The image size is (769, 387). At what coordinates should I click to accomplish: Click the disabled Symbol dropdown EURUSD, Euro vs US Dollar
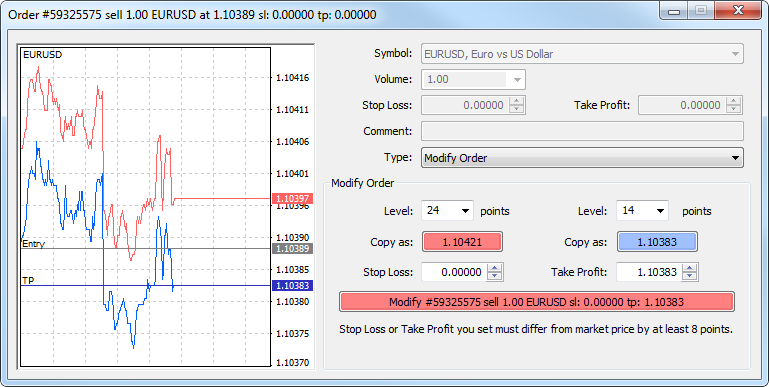click(x=582, y=53)
